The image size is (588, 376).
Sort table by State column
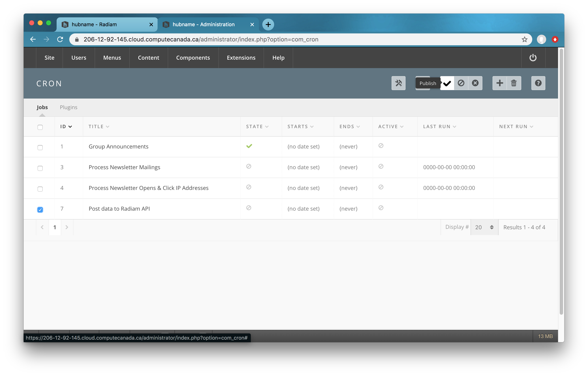(x=257, y=127)
